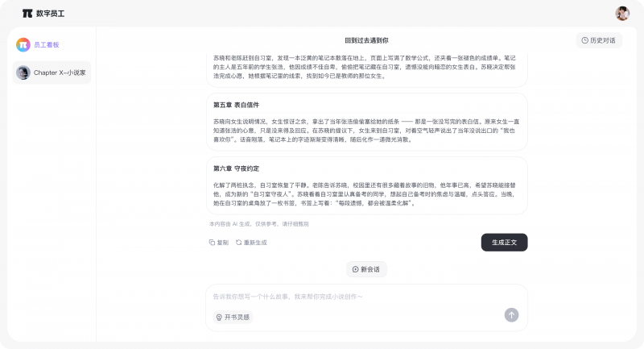Click the conversation title 回到过去遇到你
644x349 pixels.
point(366,40)
